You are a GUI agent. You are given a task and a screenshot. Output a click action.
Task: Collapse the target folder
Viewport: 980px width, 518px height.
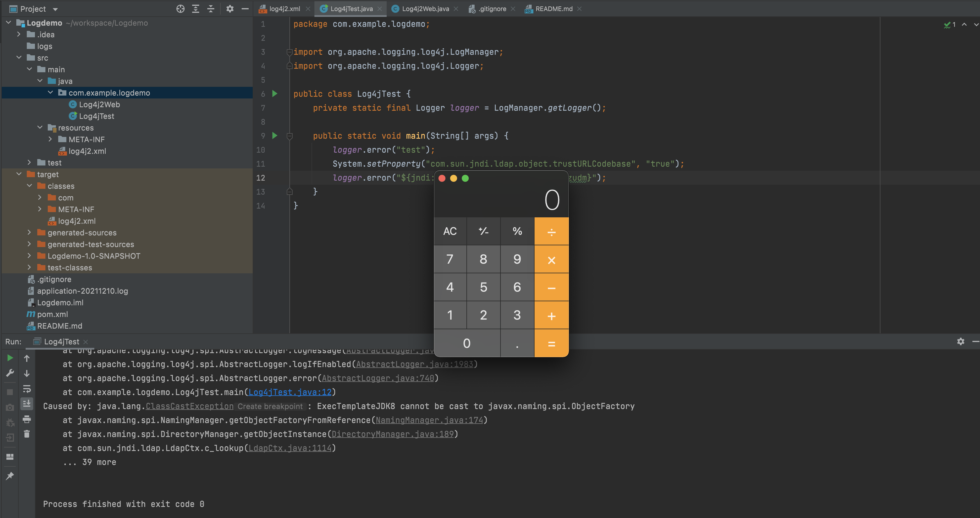(19, 174)
